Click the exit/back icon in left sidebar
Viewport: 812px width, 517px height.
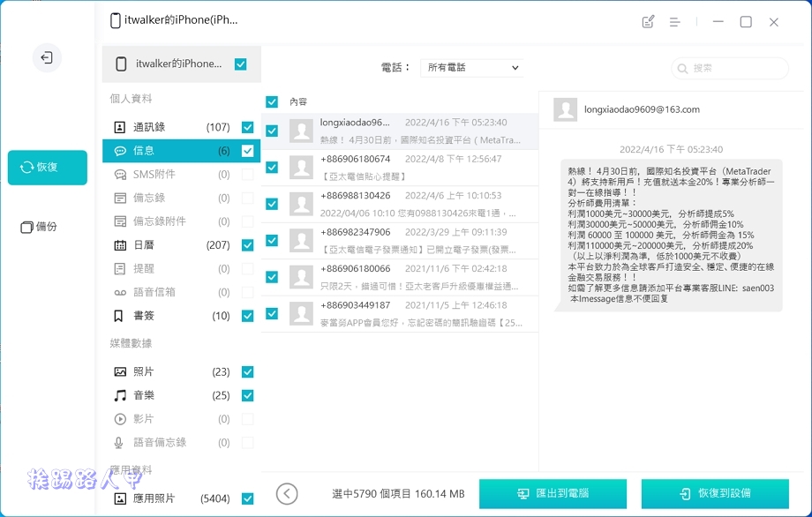click(x=47, y=58)
